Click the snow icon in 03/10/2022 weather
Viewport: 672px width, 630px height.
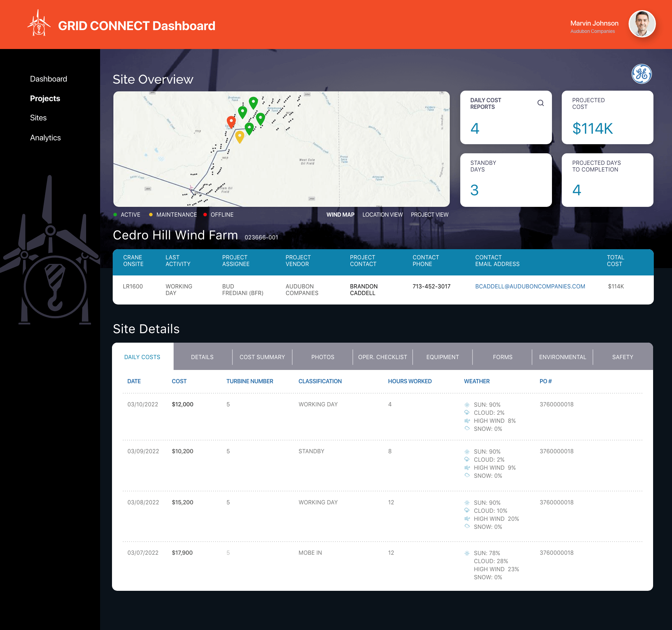point(467,428)
